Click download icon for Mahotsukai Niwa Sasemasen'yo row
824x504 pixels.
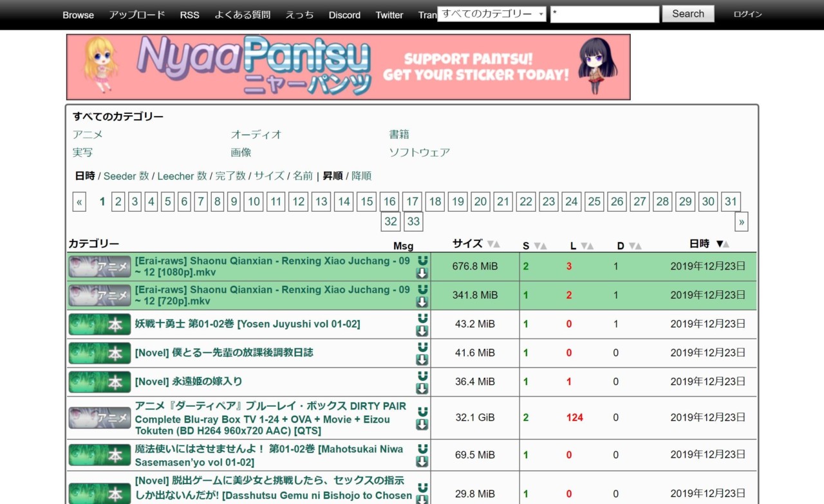(422, 462)
